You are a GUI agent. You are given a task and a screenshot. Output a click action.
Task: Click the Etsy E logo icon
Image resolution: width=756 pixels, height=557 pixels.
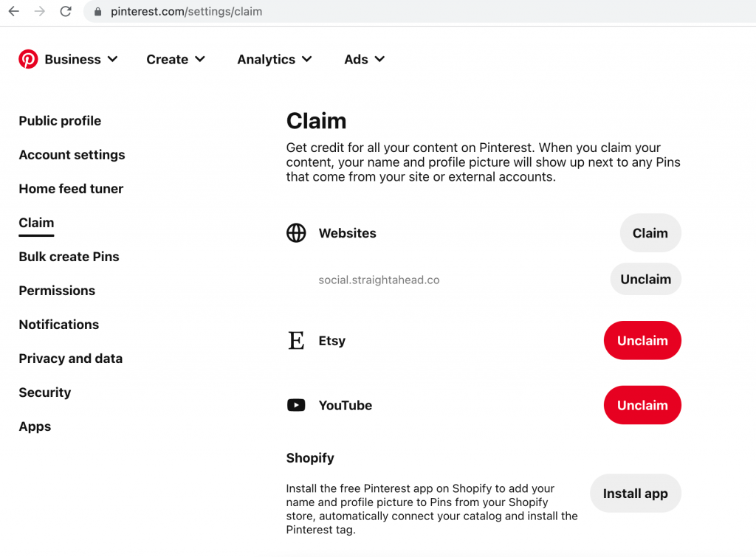tap(296, 340)
